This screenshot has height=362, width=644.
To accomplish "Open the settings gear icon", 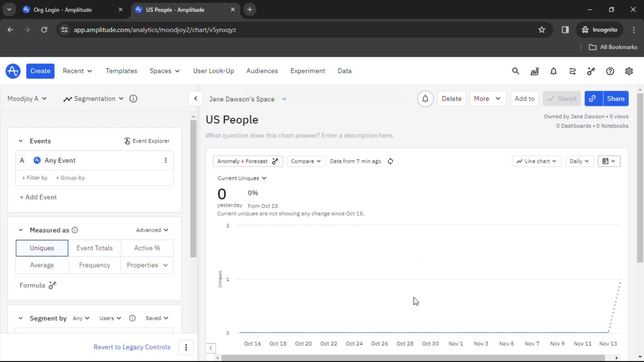I will pos(629,71).
